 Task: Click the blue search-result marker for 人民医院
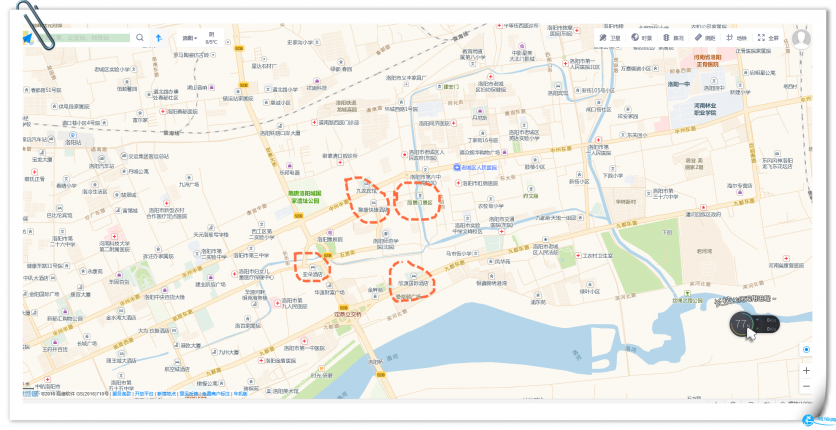[457, 167]
